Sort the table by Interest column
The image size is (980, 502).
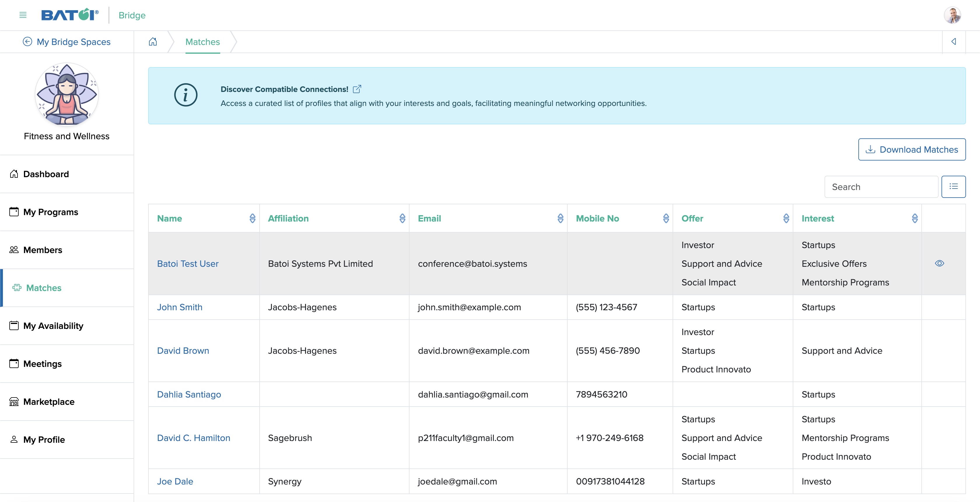915,219
